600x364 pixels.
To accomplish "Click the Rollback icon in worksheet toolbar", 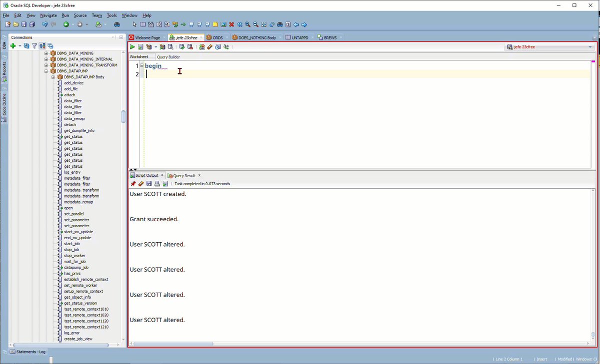I will (x=190, y=47).
